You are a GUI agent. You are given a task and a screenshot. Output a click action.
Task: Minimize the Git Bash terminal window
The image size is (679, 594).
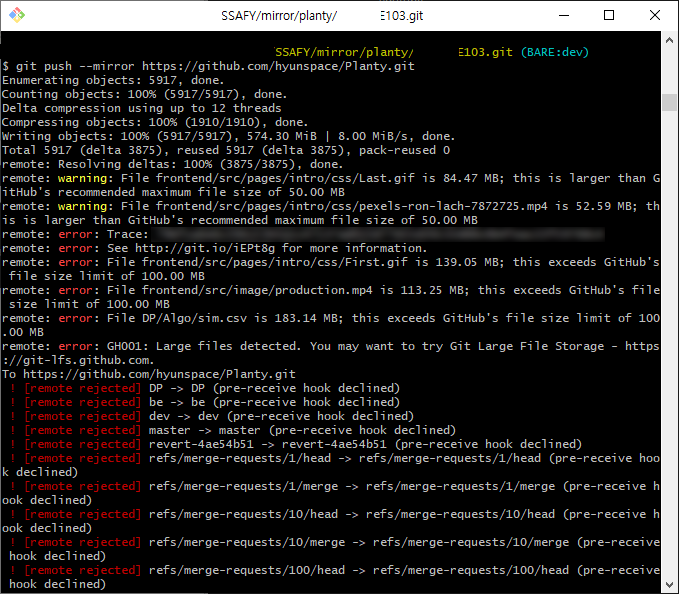coord(564,16)
